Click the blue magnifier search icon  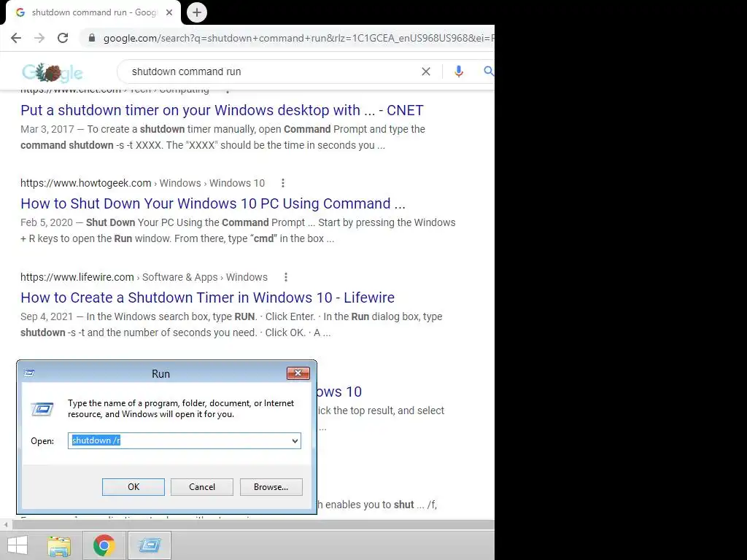(489, 71)
